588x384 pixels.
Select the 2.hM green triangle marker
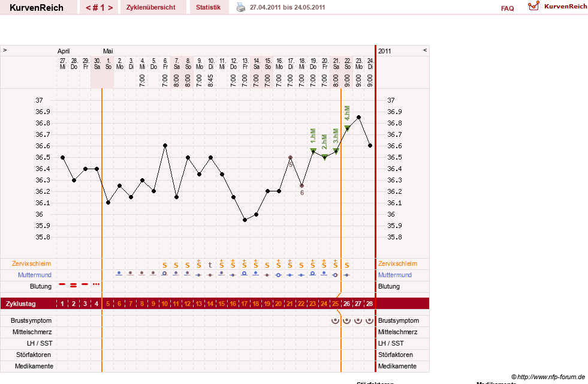point(325,157)
